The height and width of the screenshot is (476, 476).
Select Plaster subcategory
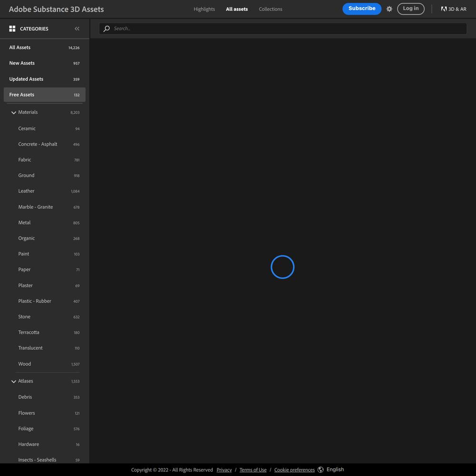[44, 285]
